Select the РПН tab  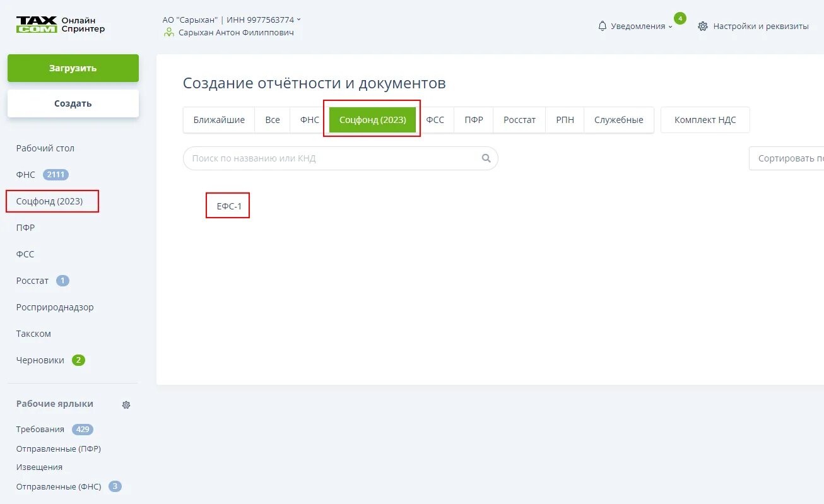[x=565, y=120]
